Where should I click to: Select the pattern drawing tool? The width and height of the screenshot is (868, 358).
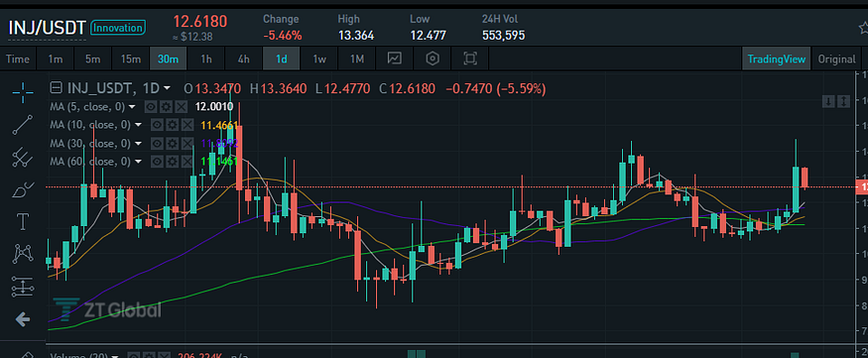pyautogui.click(x=23, y=255)
